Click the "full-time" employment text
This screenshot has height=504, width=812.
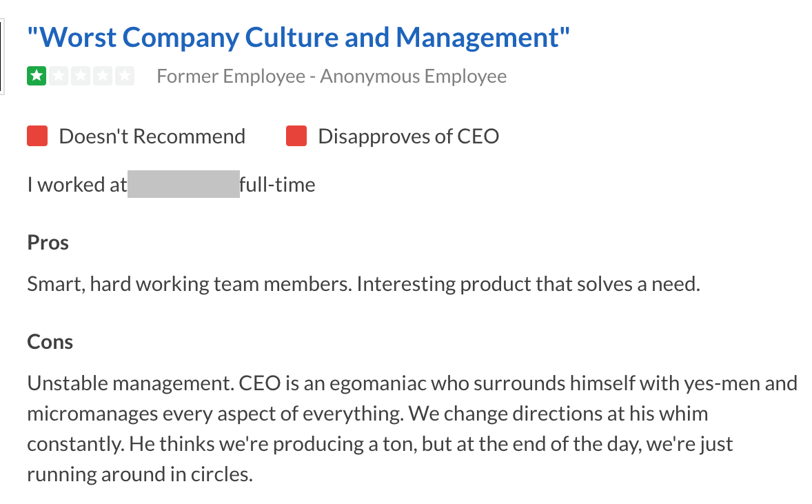click(x=277, y=185)
